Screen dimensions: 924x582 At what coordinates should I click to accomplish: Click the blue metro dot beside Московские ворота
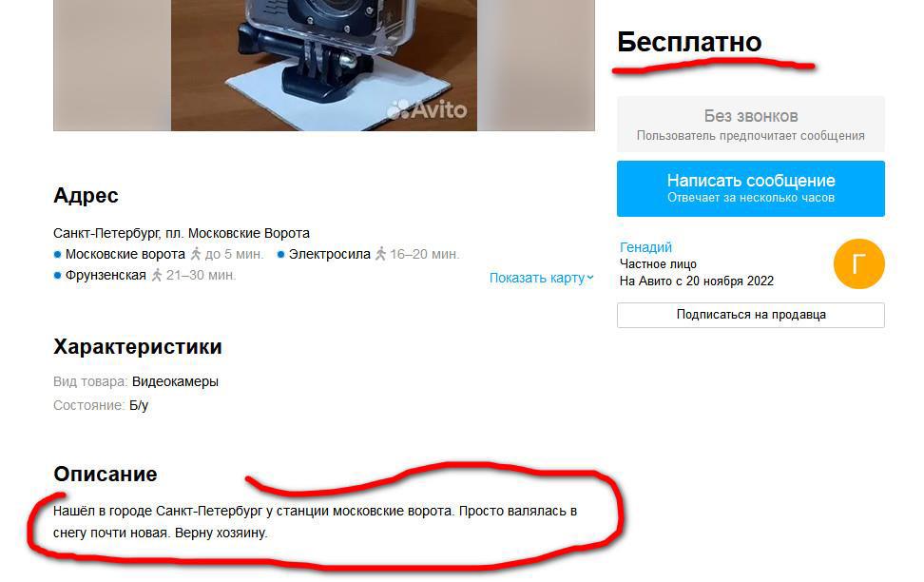[x=57, y=255]
